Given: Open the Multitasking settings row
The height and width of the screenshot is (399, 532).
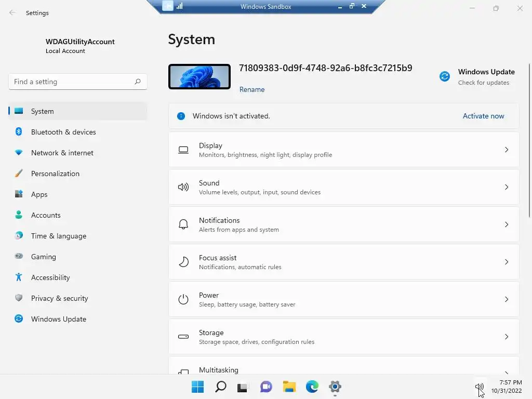Looking at the screenshot, I should [x=344, y=365].
